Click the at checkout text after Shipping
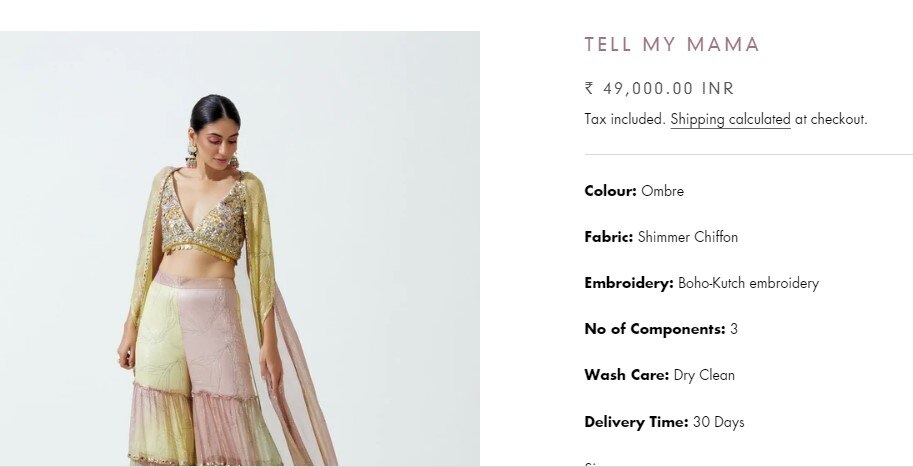This screenshot has width=913, height=467. [831, 119]
